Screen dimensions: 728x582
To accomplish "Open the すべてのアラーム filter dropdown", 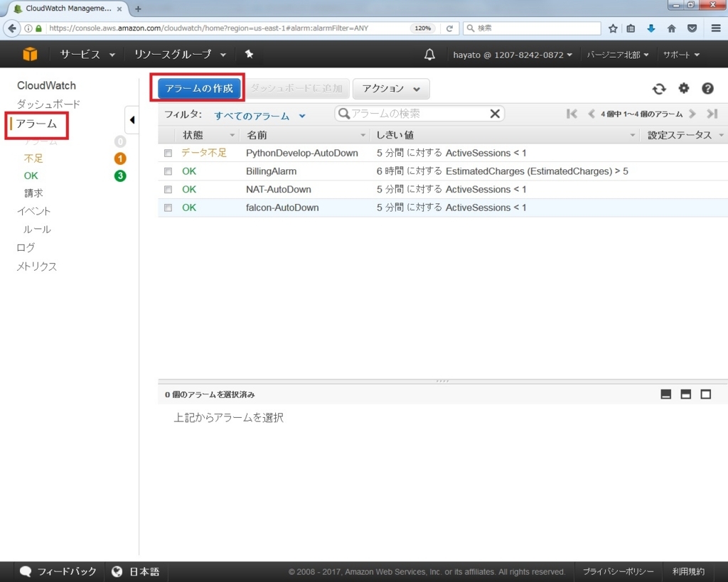I will click(x=259, y=116).
